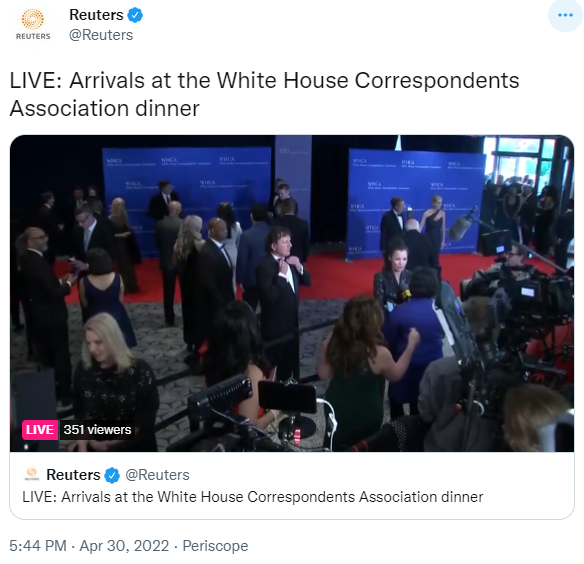
Task: Click the REUTERS wordmark under the logo
Action: (x=33, y=36)
